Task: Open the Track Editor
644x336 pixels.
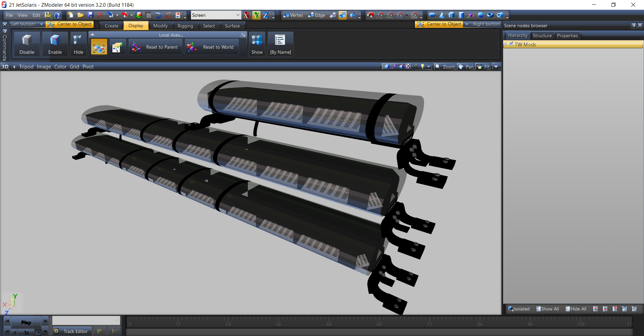Action: [72, 331]
